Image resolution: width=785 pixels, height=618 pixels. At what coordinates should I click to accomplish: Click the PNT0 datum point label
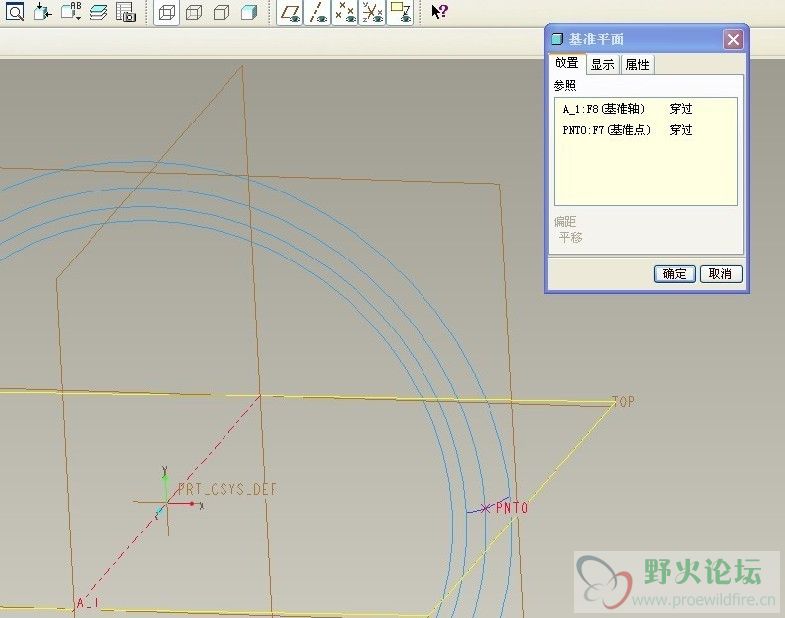(x=512, y=508)
